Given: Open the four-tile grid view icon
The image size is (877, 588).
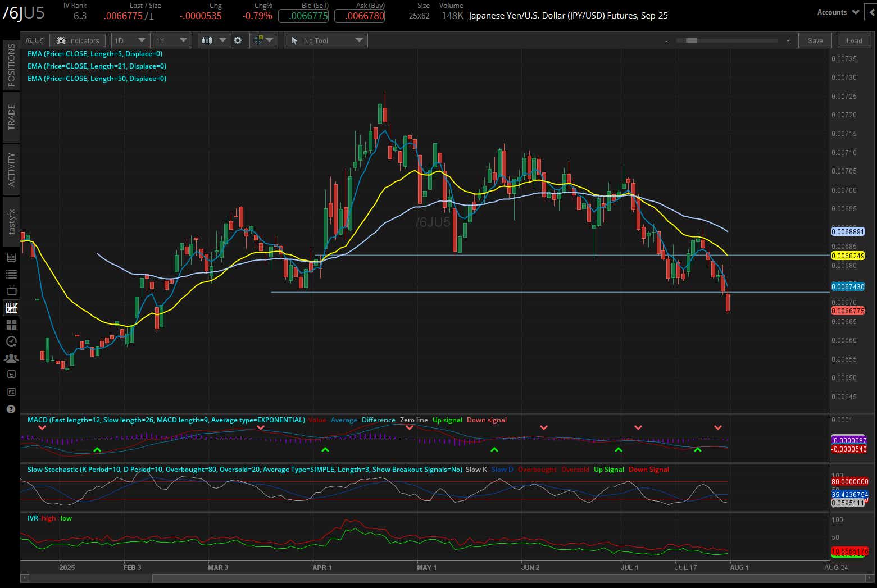Looking at the screenshot, I should pos(11,325).
